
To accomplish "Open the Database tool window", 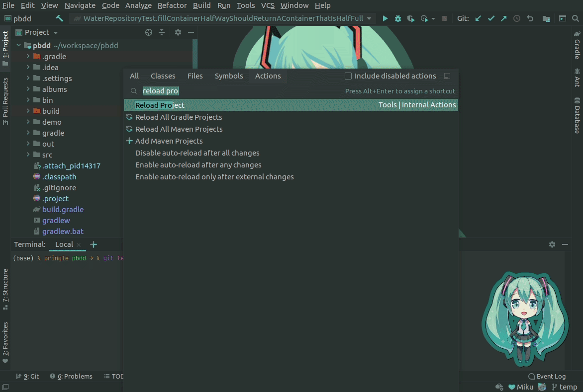I will (x=577, y=115).
